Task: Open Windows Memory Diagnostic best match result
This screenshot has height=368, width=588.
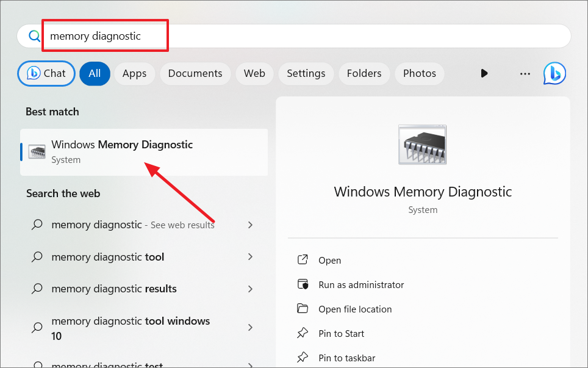Action: 144,152
